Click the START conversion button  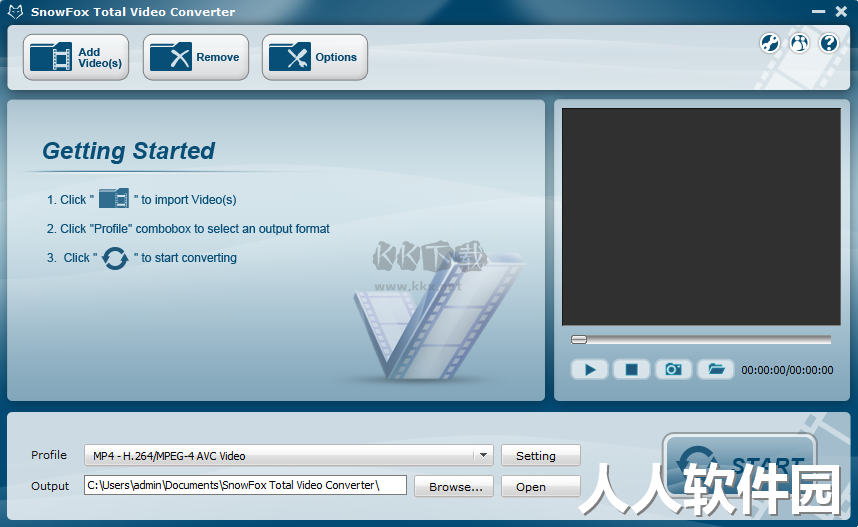coord(740,465)
